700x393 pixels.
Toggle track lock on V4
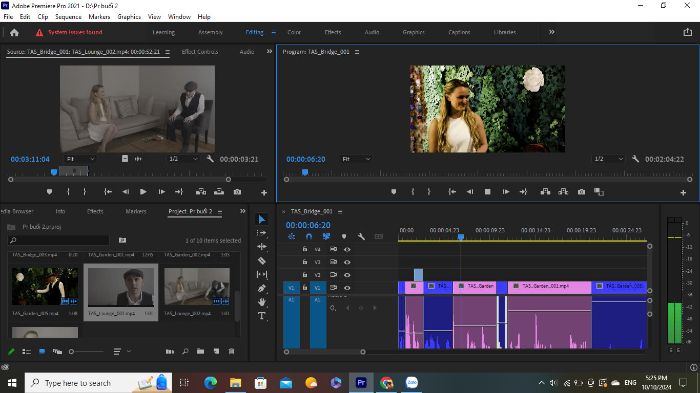[x=305, y=249]
